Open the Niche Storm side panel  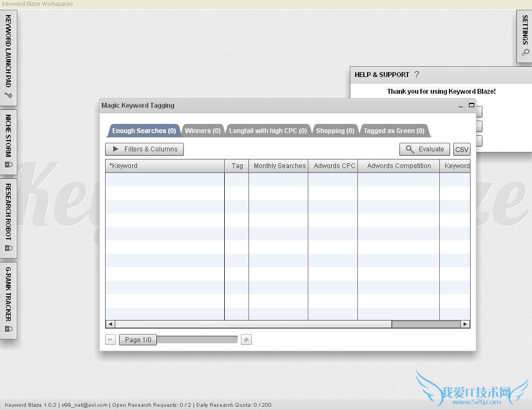[x=8, y=142]
